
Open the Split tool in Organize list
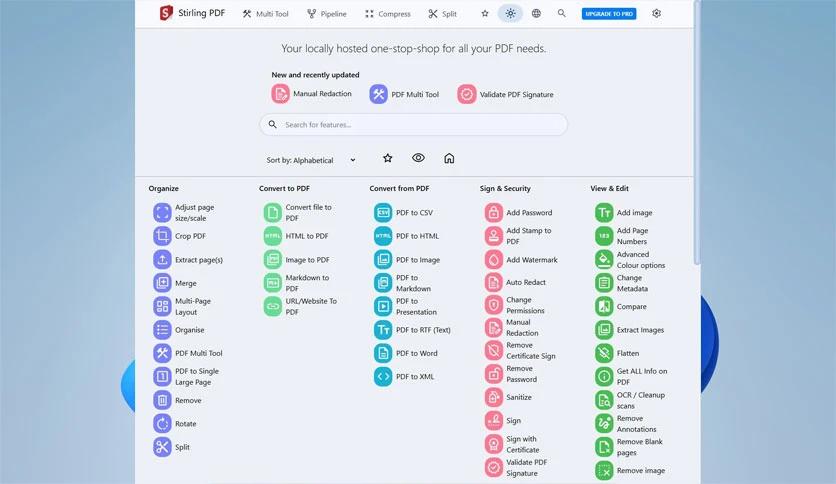[x=172, y=447]
